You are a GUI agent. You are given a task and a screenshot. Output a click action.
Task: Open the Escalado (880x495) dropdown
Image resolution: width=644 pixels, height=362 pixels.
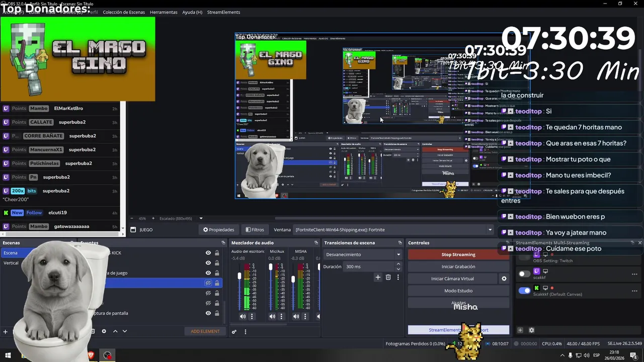point(201,218)
